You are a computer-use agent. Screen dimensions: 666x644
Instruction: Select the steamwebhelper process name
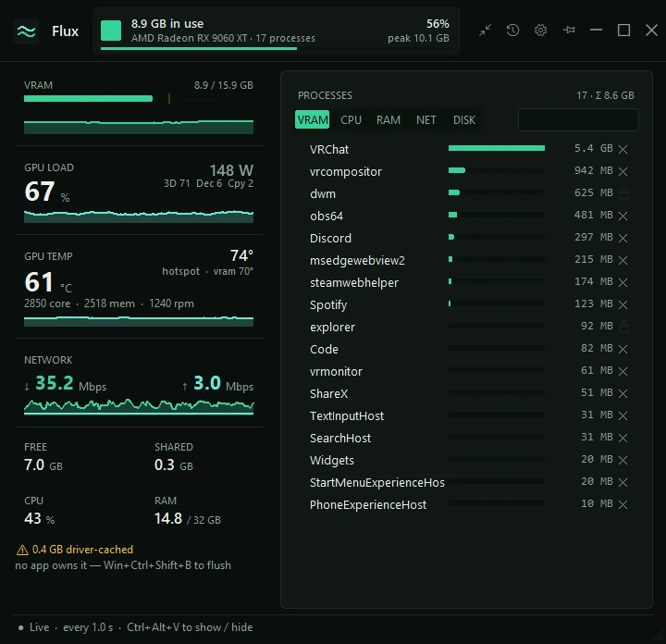click(x=354, y=282)
